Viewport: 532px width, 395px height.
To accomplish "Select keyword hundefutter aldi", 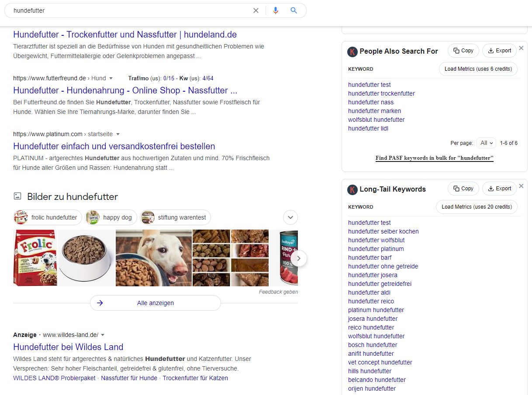I will [369, 292].
